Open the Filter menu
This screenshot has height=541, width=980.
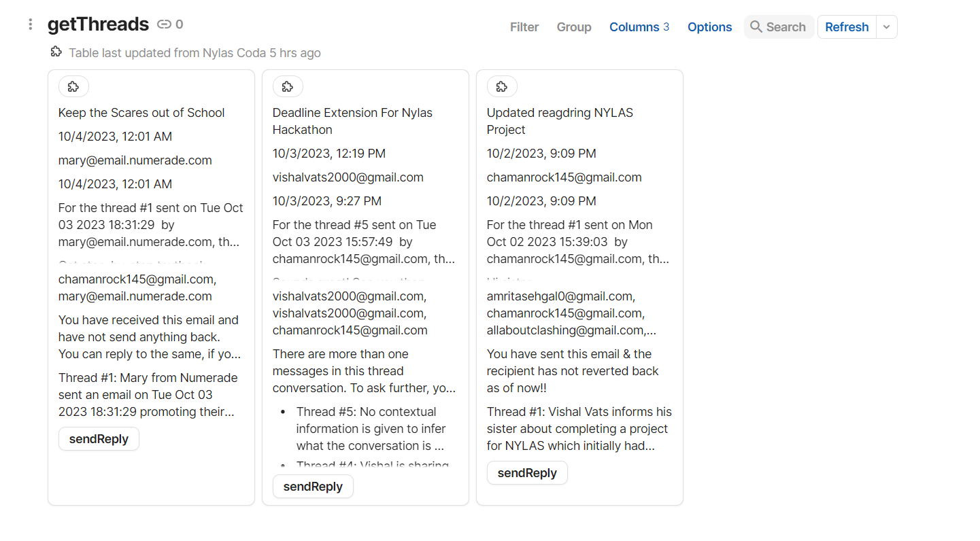pos(524,27)
